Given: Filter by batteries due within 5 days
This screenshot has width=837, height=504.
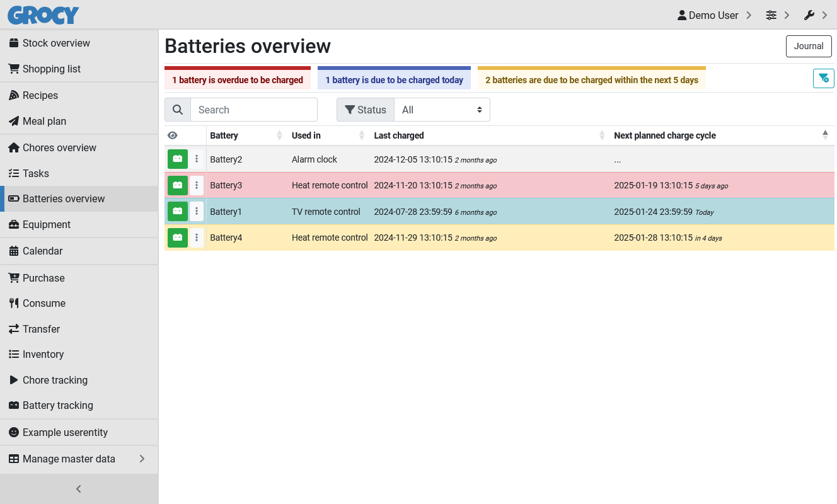Looking at the screenshot, I should (x=591, y=80).
